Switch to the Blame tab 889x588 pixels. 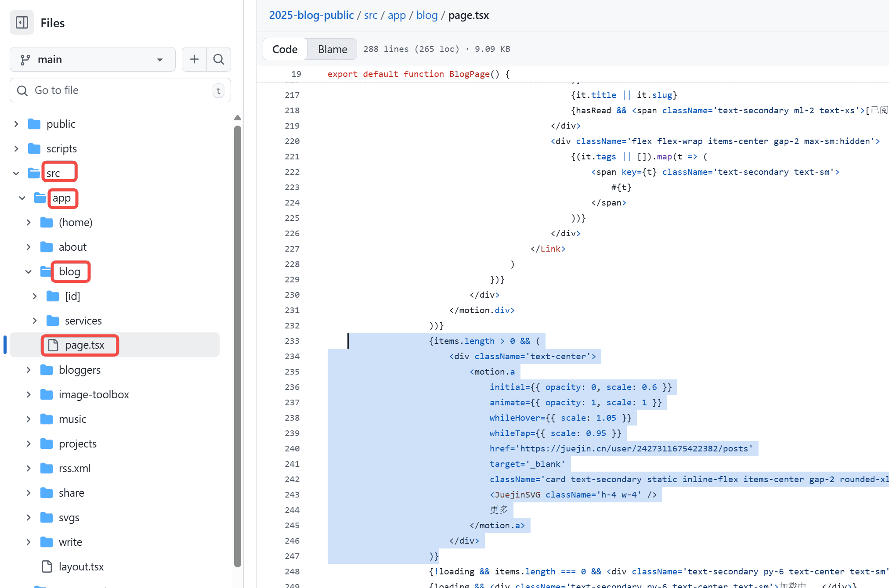pyautogui.click(x=332, y=49)
